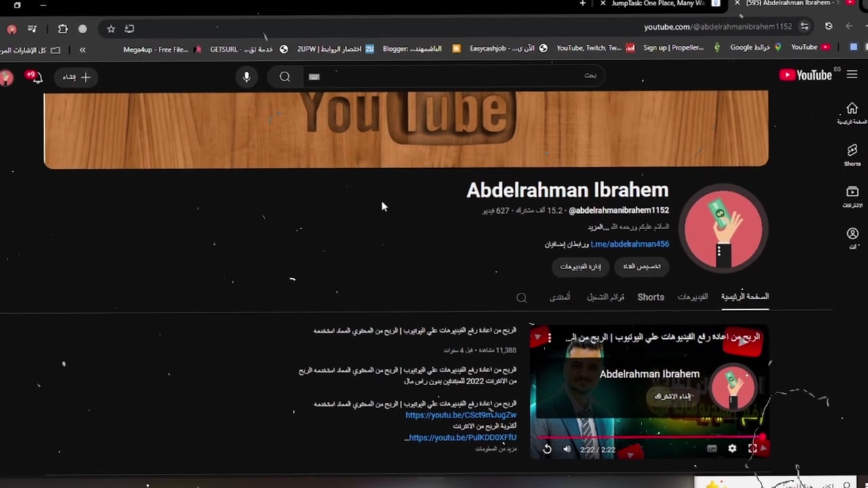Open the You section in sidebar
Screen dimensions: 868x488
(x=852, y=238)
